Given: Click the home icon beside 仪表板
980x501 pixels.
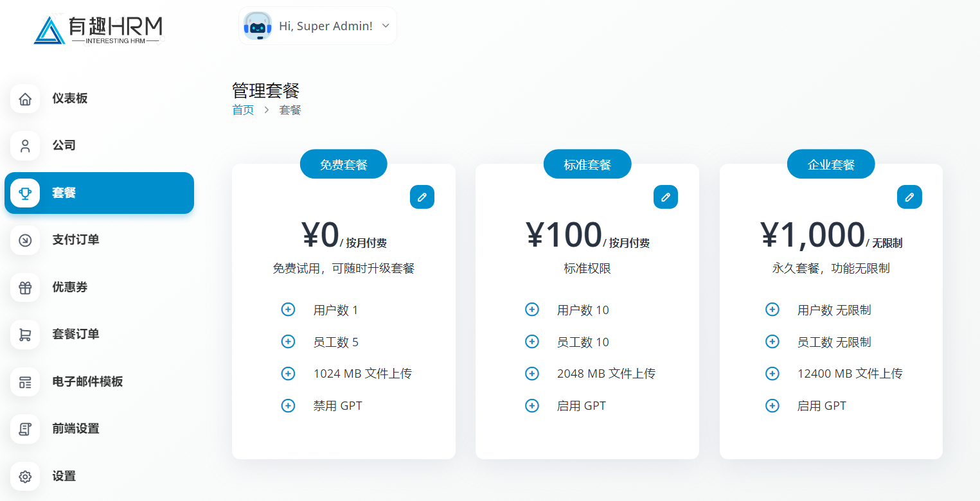Looking at the screenshot, I should [x=25, y=99].
